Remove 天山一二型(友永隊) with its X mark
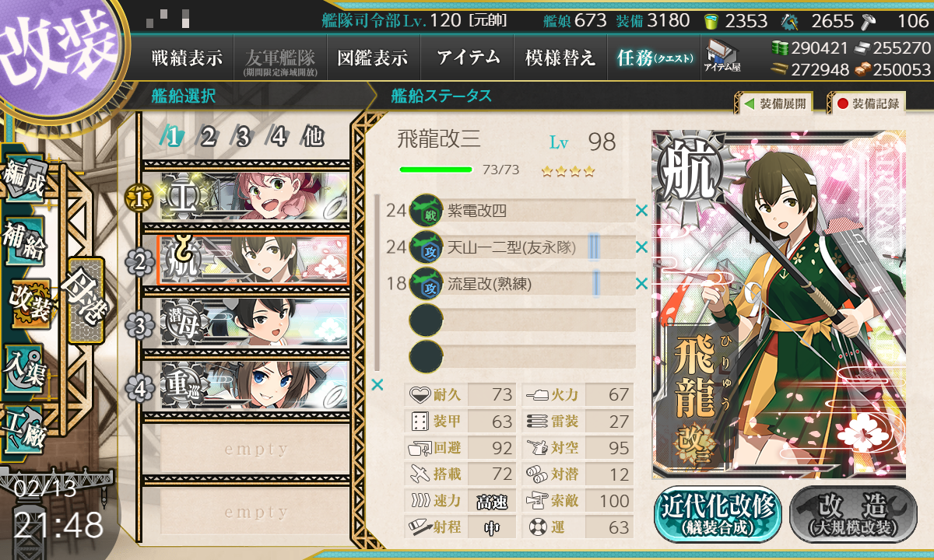Screen dimensions: 934x560 (x=641, y=247)
